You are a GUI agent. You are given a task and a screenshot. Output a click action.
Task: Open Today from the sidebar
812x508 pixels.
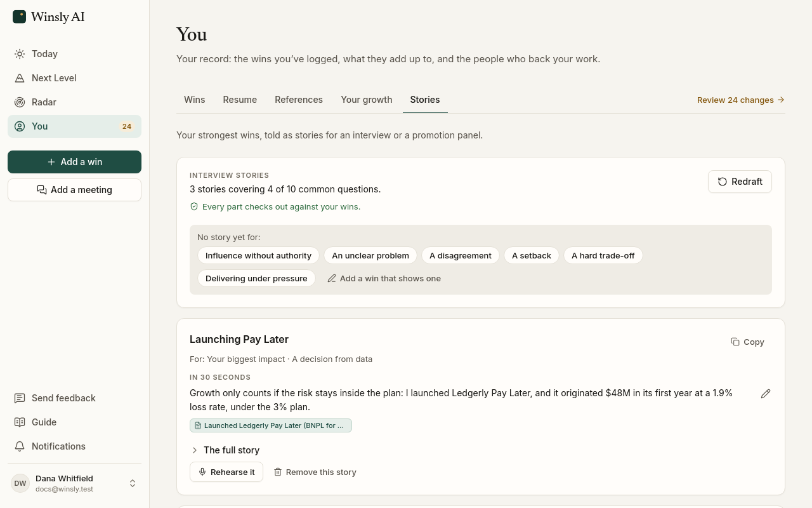74,54
